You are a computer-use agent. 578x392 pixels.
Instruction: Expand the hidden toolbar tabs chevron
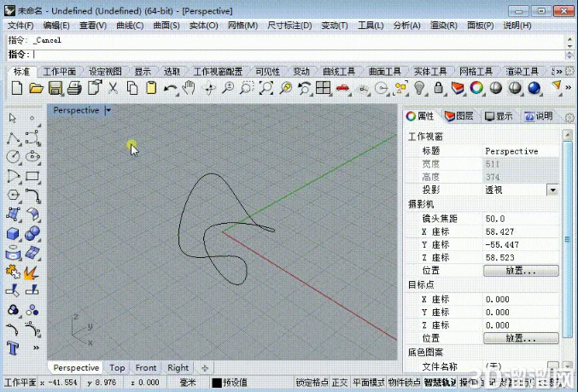pyautogui.click(x=558, y=72)
